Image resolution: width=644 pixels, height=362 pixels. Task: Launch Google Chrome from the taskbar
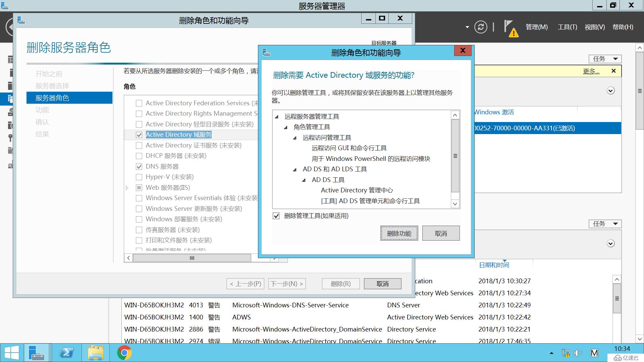(x=124, y=353)
